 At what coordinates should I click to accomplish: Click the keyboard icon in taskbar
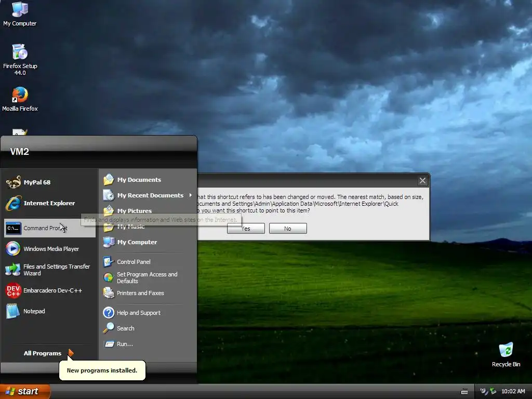[x=464, y=392]
